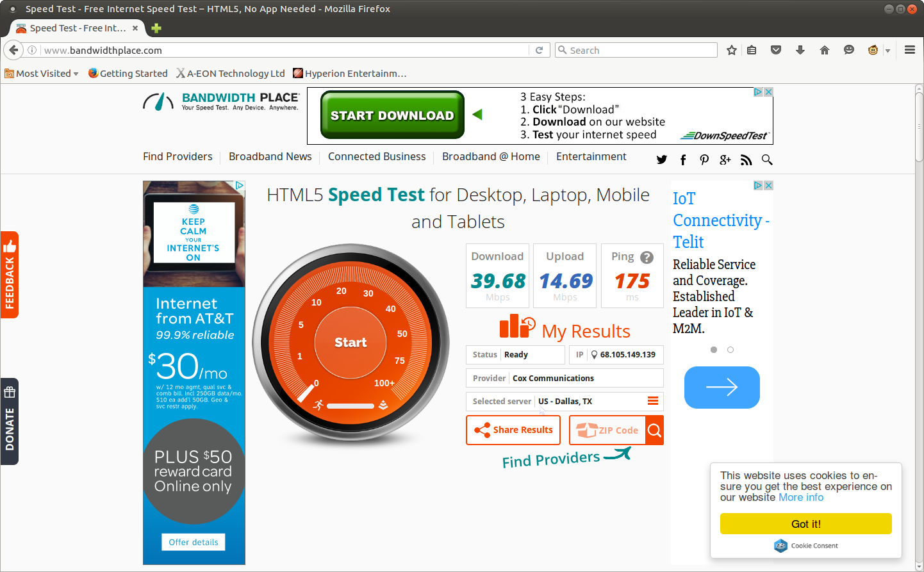Open the Pinterest social icon
The width and height of the screenshot is (924, 572).
(704, 160)
